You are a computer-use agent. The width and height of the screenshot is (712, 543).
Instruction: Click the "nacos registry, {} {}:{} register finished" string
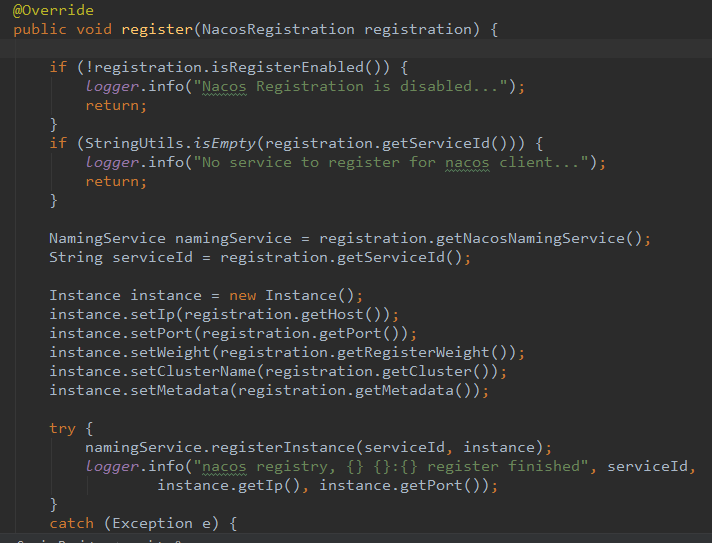tap(391, 467)
